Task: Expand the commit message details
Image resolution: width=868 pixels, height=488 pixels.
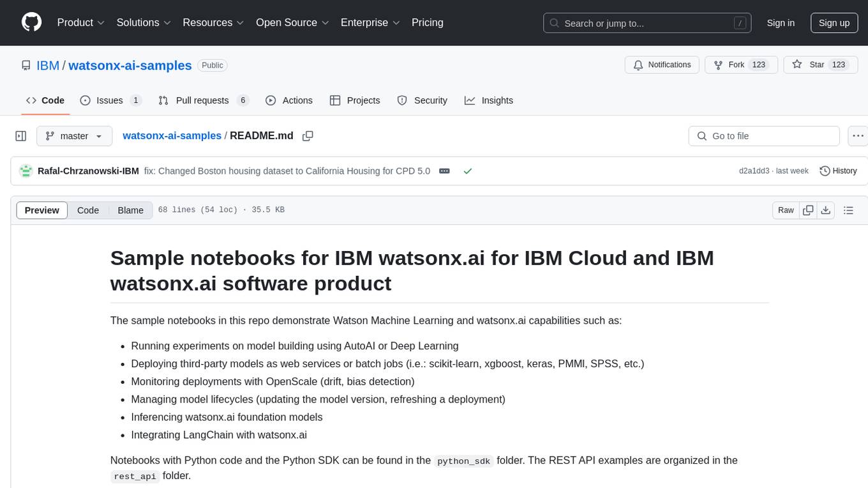Action: [445, 171]
